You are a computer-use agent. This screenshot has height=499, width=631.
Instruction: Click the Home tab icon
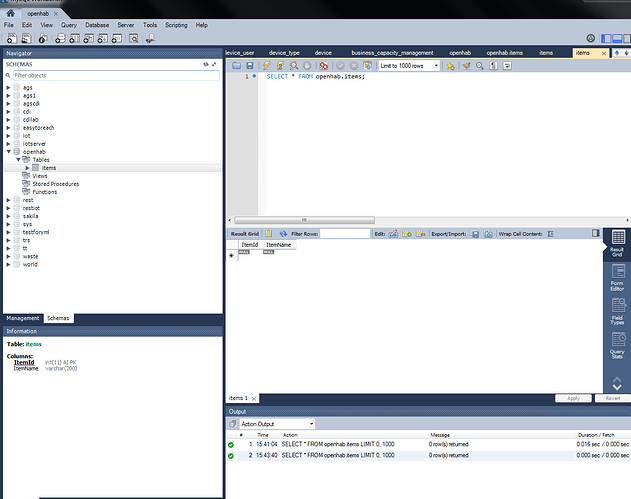pyautogui.click(x=12, y=11)
